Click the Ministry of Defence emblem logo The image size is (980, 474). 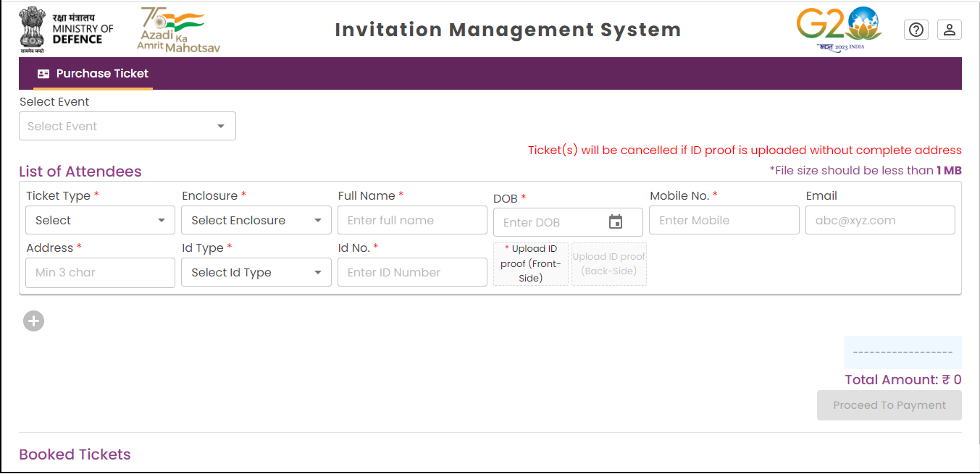coord(33,30)
